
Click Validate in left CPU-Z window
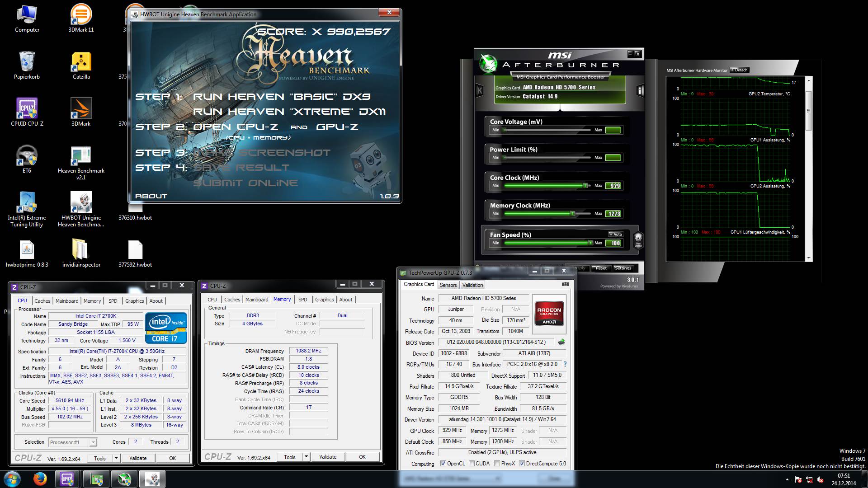pos(138,458)
